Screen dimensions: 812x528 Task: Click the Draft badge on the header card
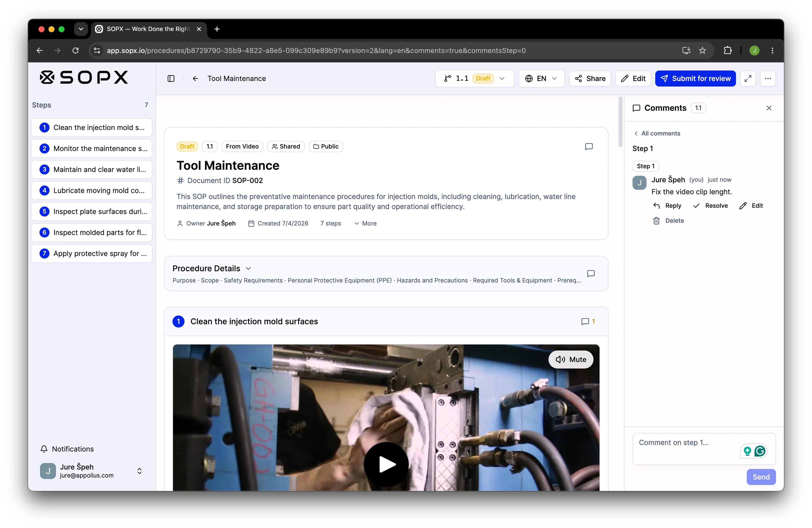tap(187, 146)
